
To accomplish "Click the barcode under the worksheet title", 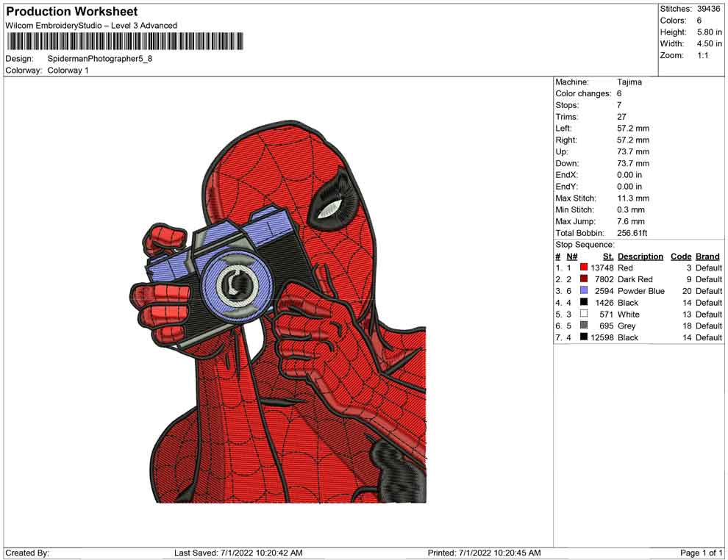I will [124, 41].
